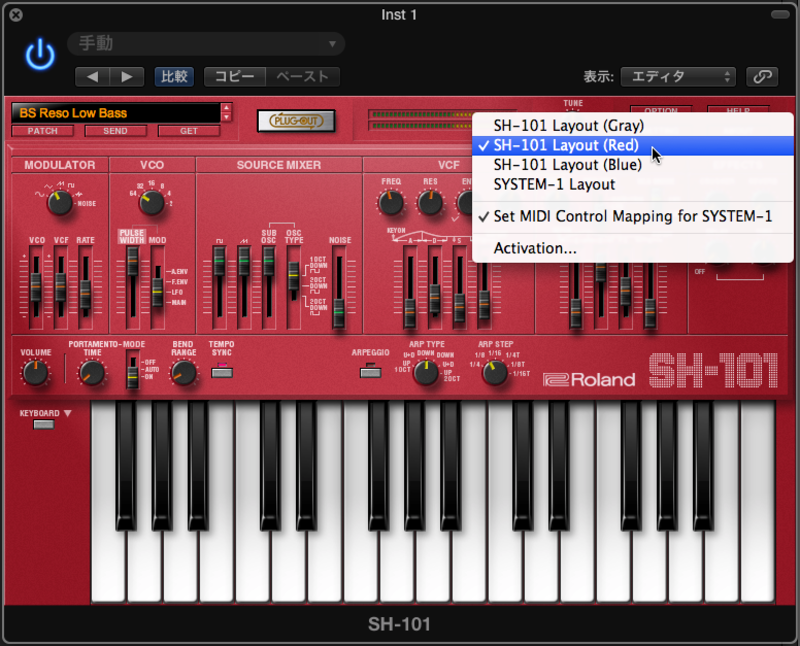Turn the MODULATOR waveform knob
The image size is (800, 646).
(x=60, y=203)
